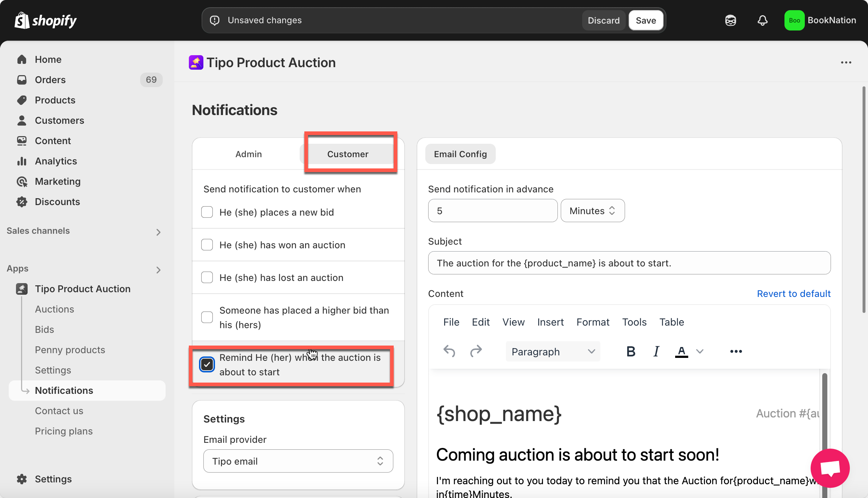This screenshot has width=868, height=498.
Task: Reveal more editor toolbar options
Action: click(736, 351)
